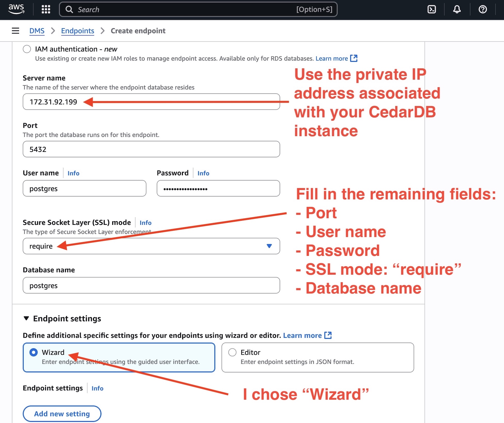The width and height of the screenshot is (504, 423).
Task: Open the SSL mode dropdown showing require
Action: click(151, 246)
